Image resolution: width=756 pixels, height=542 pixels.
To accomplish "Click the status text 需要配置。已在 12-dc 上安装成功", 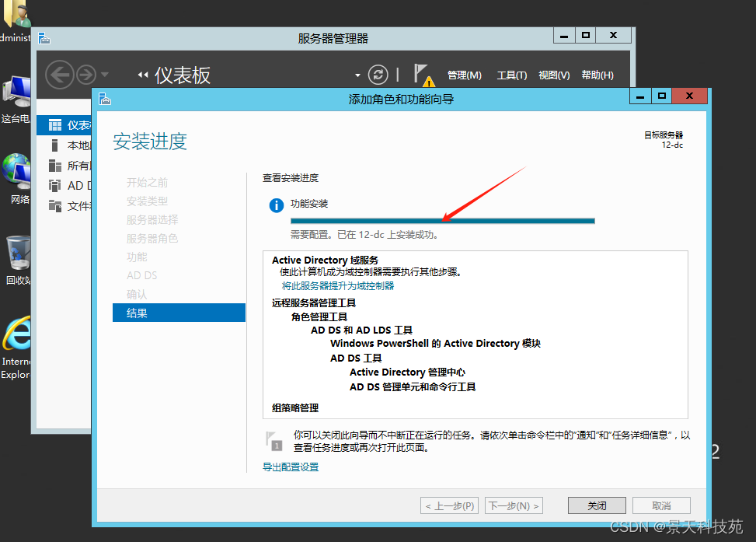I will 364,235.
